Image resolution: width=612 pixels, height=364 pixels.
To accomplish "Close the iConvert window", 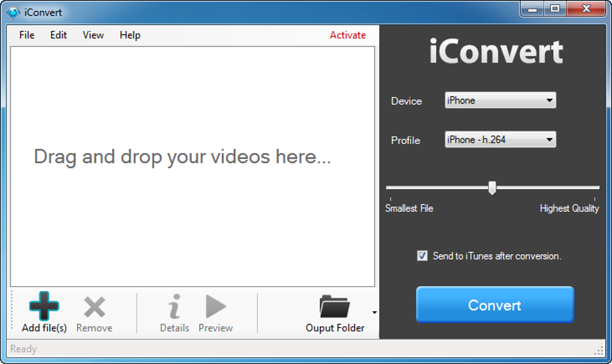I will pos(586,8).
